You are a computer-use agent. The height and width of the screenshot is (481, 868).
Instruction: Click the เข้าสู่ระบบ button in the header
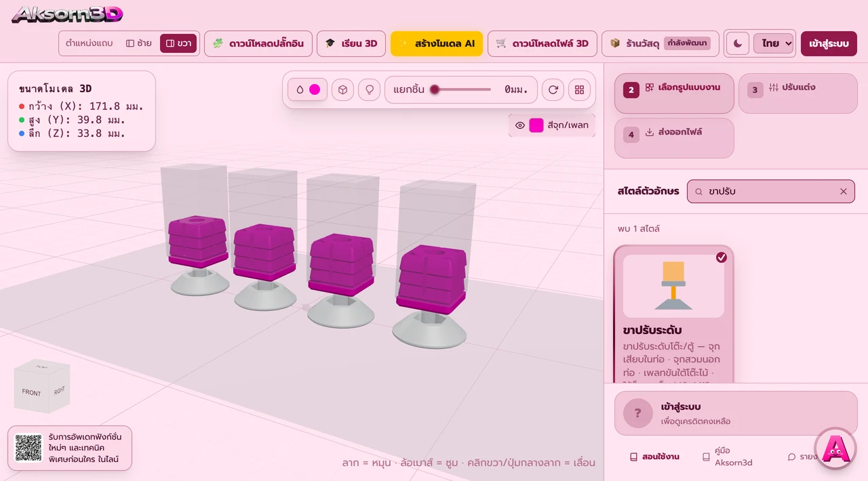[x=829, y=43]
